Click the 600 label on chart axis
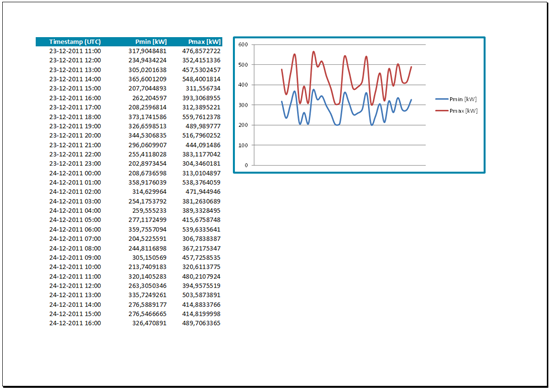This screenshot has width=550, height=389. tap(243, 44)
